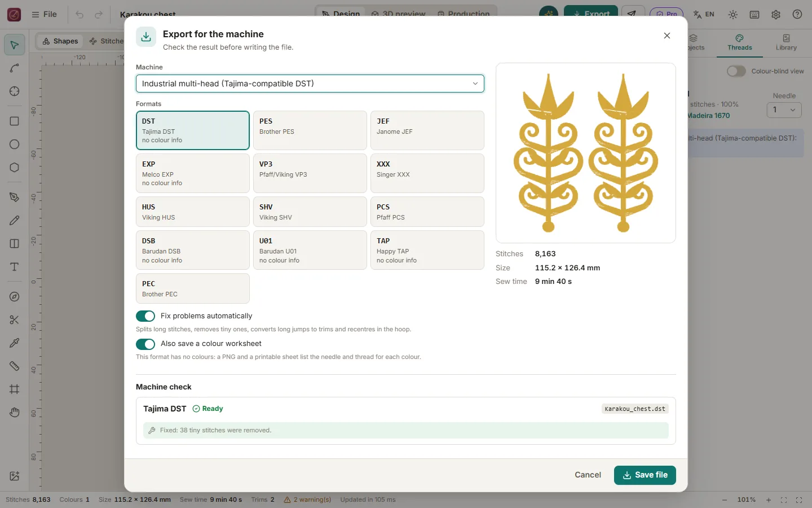Viewport: 812px width, 508px height.
Task: Select the arrow selection tool
Action: (15, 45)
